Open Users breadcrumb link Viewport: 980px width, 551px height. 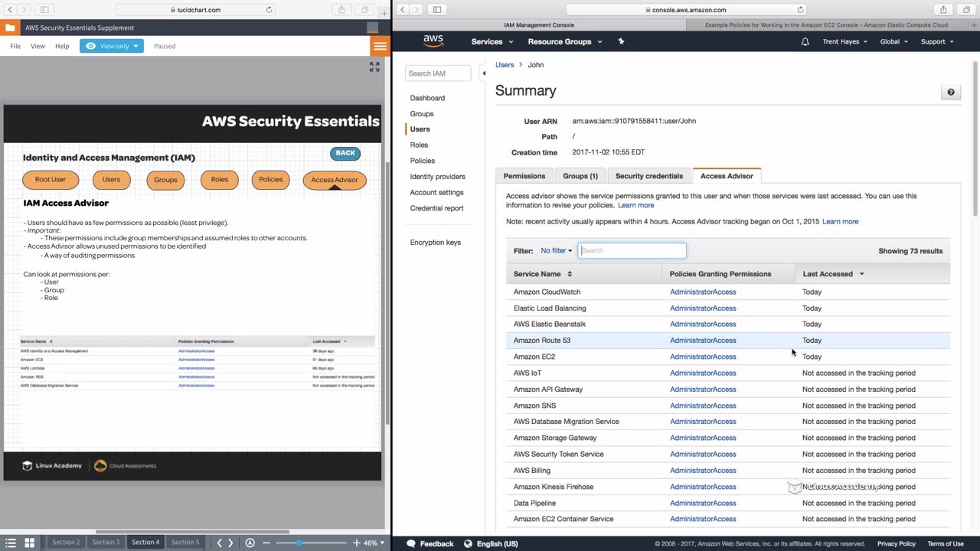tap(505, 65)
